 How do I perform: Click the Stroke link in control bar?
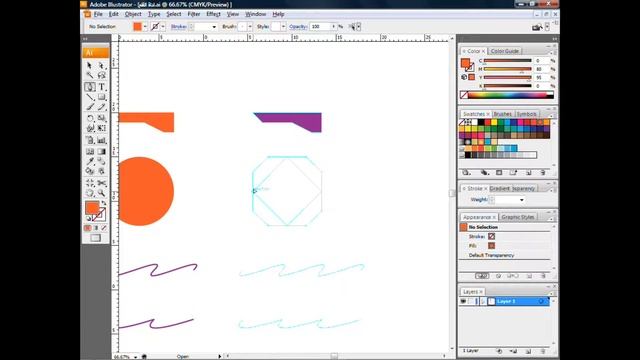179,27
